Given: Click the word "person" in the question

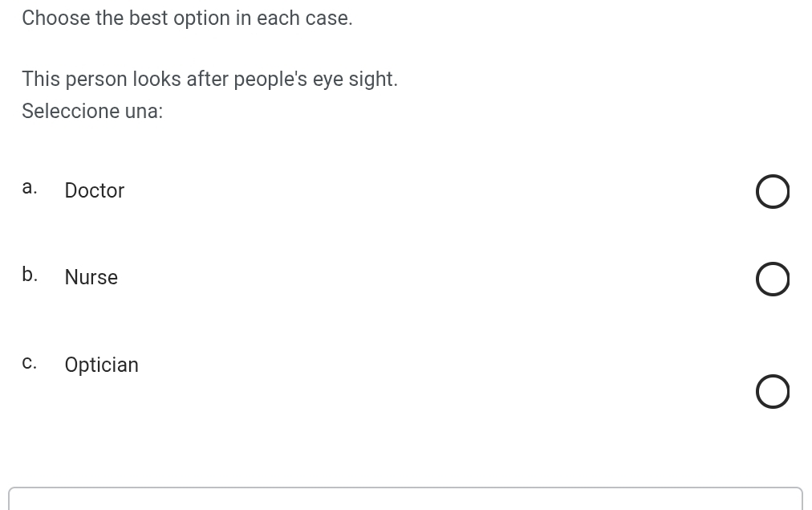Looking at the screenshot, I should pos(96,80).
